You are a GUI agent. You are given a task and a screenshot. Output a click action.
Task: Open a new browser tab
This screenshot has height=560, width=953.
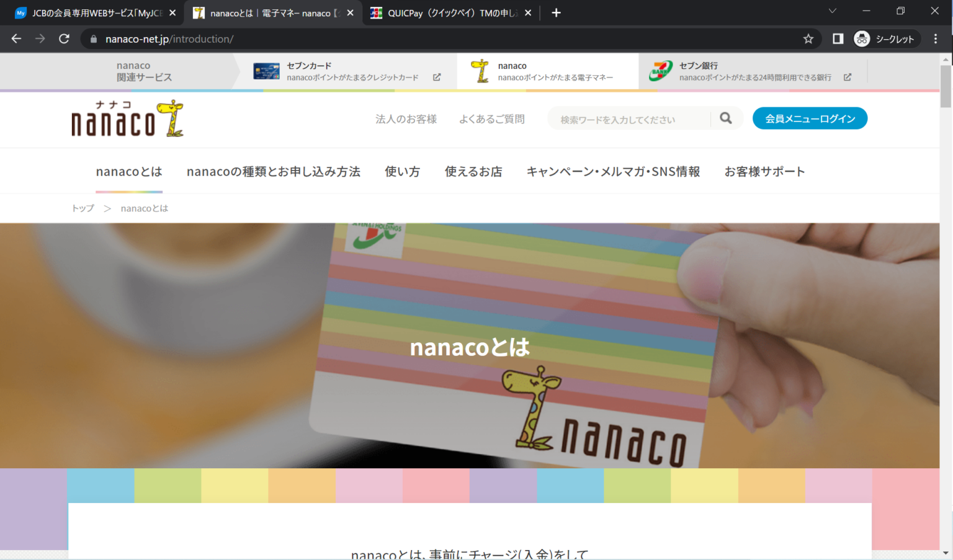[x=557, y=12]
